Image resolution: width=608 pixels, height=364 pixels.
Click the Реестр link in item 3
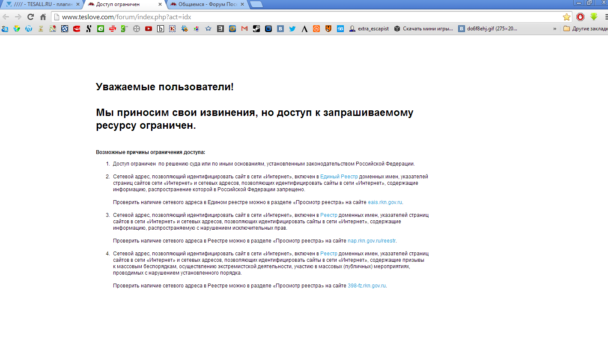coord(328,215)
